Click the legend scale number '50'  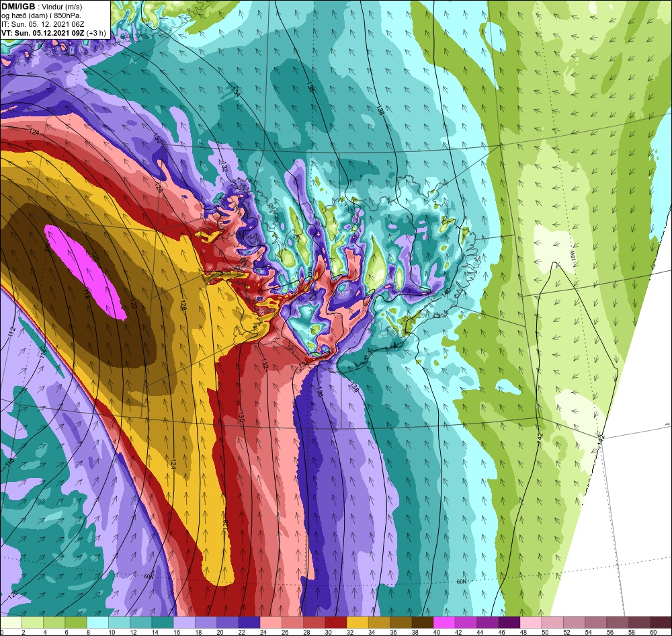point(545,632)
